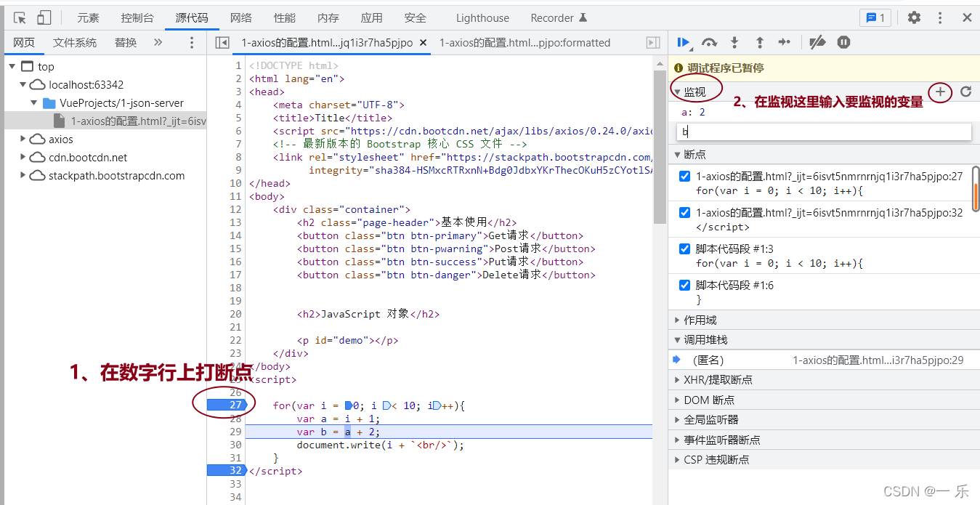Toggle pause on exceptions icon
The image size is (980, 505).
tap(843, 43)
